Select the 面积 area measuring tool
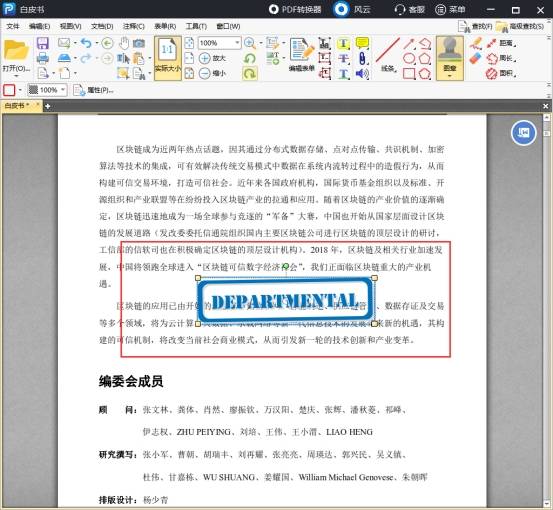The image size is (553, 510). tap(501, 73)
